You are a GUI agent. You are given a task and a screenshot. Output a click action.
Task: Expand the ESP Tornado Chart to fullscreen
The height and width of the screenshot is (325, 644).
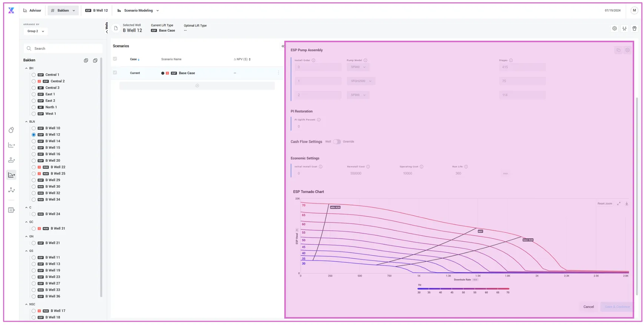pyautogui.click(x=619, y=204)
